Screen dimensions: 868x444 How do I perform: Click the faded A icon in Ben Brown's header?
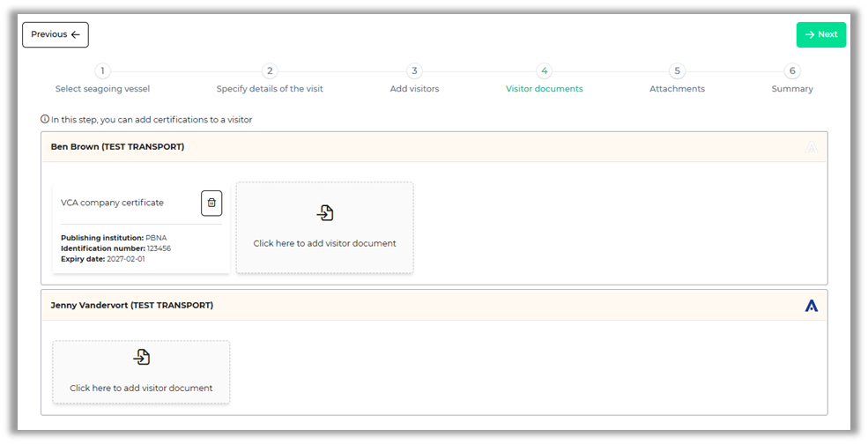(811, 147)
